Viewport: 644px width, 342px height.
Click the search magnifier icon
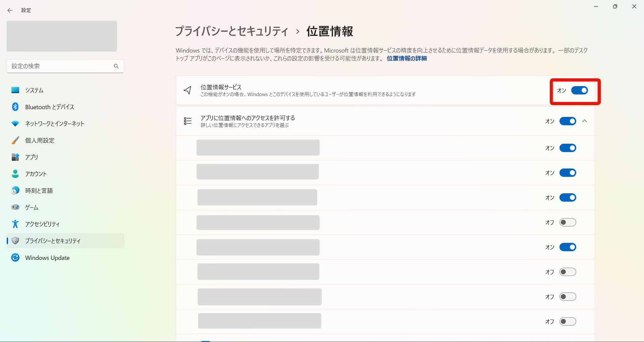point(116,66)
